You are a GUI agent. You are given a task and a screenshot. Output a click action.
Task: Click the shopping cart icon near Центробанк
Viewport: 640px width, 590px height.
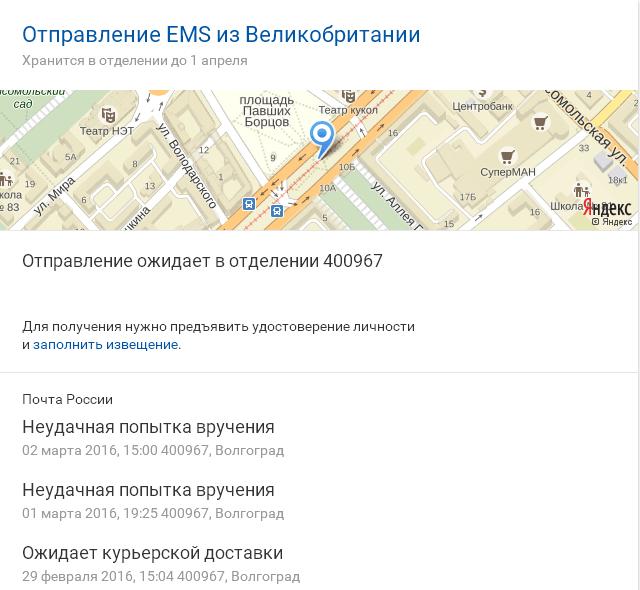coord(540,122)
